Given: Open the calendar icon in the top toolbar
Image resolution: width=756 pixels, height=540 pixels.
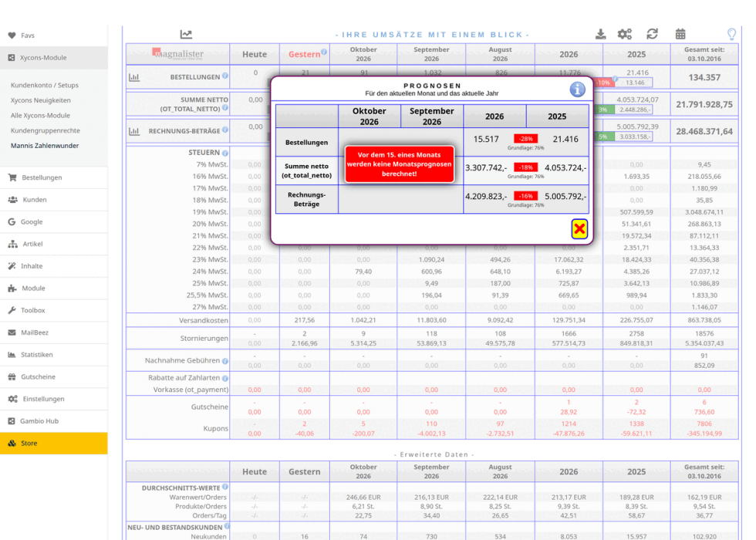Looking at the screenshot, I should click(680, 34).
